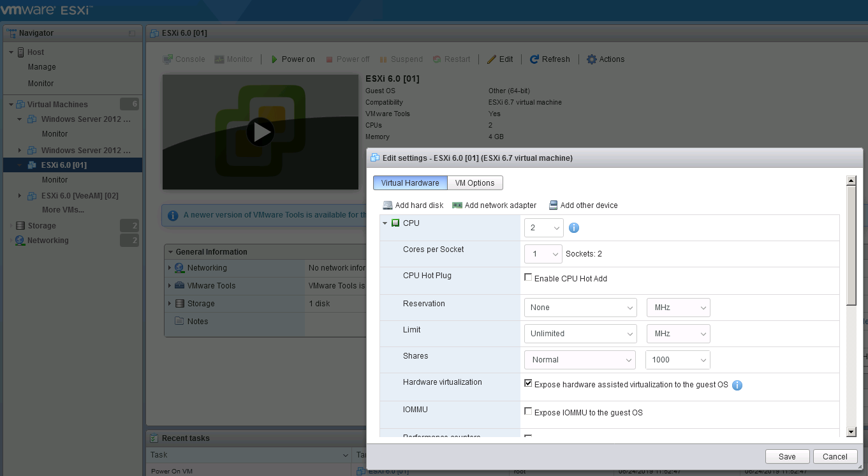This screenshot has height=476, width=868.
Task: Click the dialog scrollbar down arrow
Action: coord(851,432)
